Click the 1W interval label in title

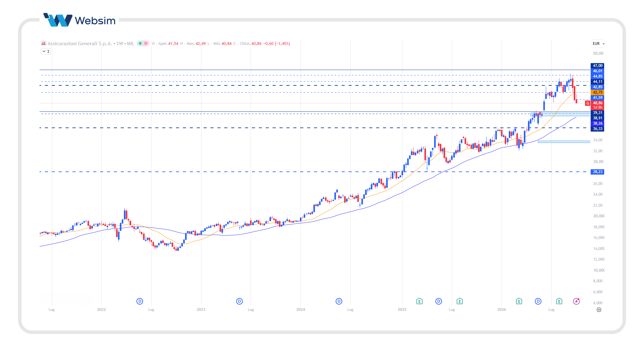tap(120, 44)
